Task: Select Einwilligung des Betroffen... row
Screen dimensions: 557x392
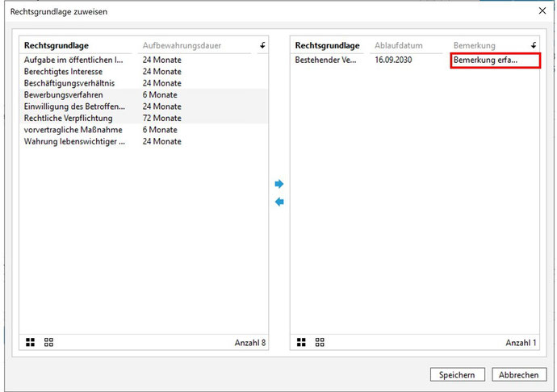Action: (144, 106)
